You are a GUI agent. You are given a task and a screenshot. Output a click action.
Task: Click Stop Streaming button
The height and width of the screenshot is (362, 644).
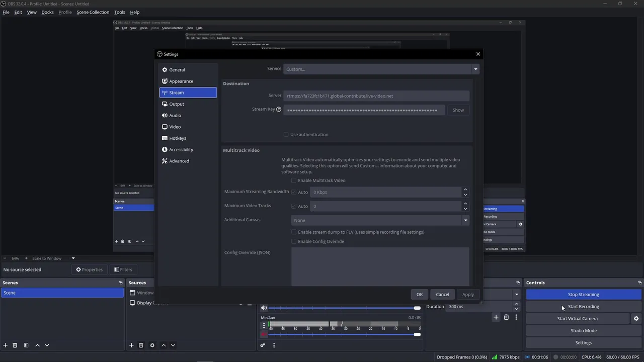pyautogui.click(x=584, y=295)
